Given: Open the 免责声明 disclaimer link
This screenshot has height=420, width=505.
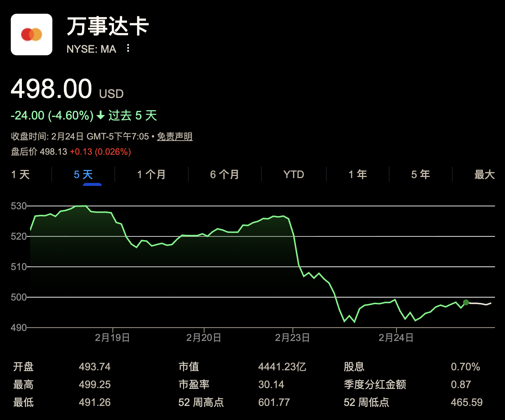Looking at the screenshot, I should [x=174, y=137].
